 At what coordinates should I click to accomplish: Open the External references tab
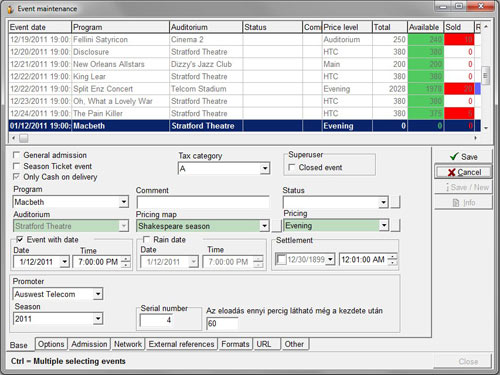[x=181, y=344]
